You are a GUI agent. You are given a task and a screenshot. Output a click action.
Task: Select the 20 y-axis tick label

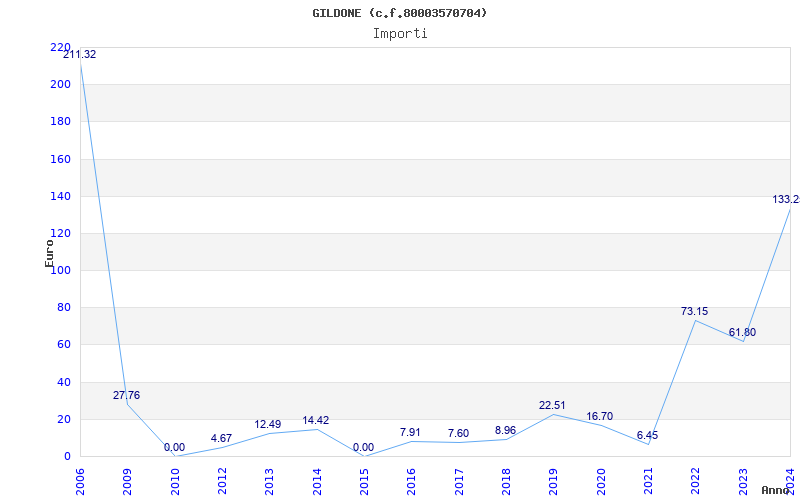[x=63, y=419]
